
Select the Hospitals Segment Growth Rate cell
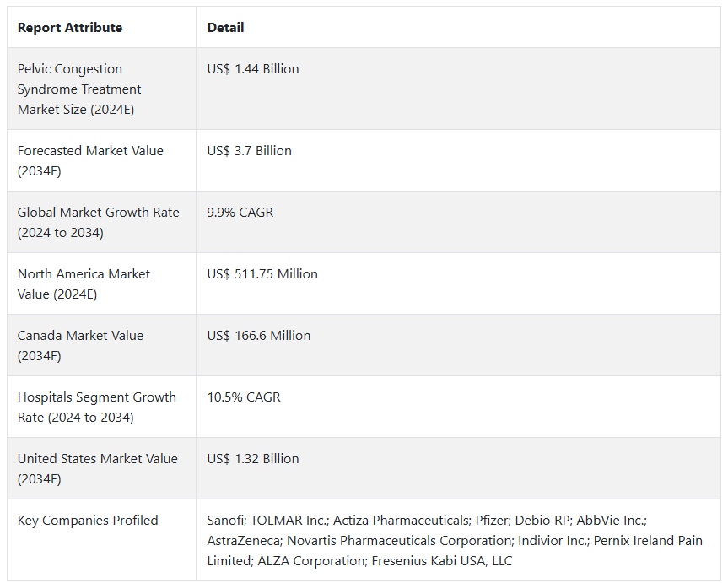click(x=96, y=408)
